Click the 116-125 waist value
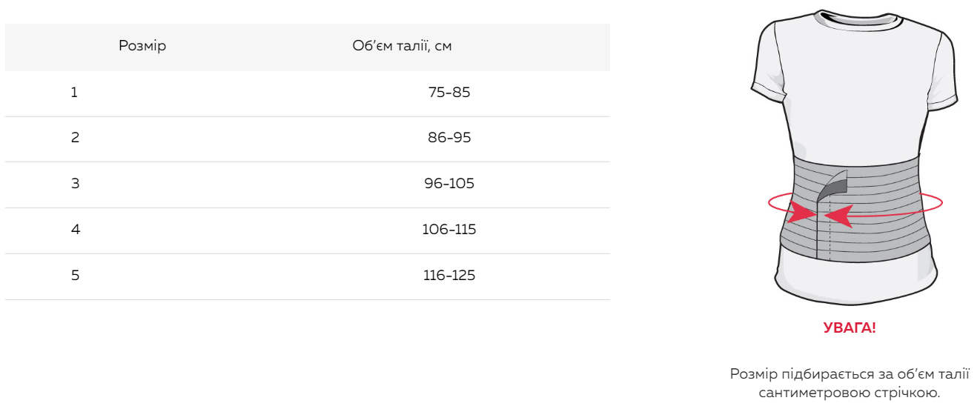The width and height of the screenshot is (980, 409). pos(449,276)
